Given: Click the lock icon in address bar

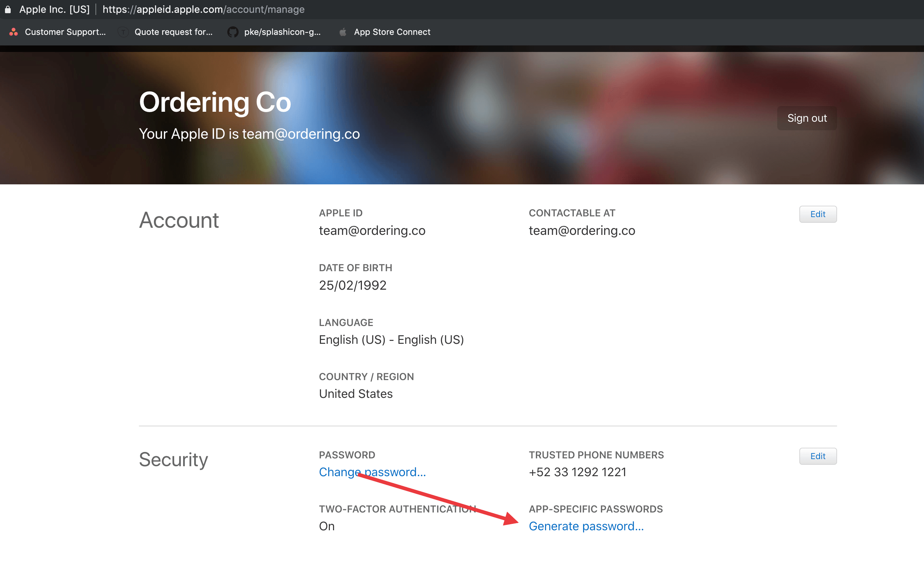Looking at the screenshot, I should 8,9.
